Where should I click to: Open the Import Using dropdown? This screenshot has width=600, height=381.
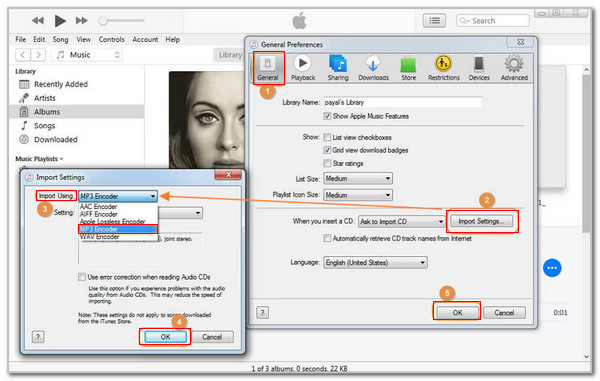[x=118, y=196]
